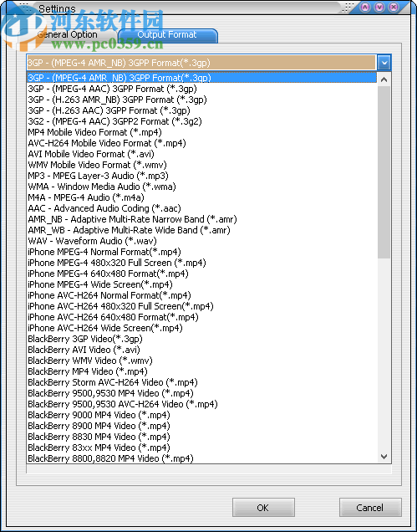Click the Cancel button
The height and width of the screenshot is (532, 417).
pyautogui.click(x=370, y=508)
